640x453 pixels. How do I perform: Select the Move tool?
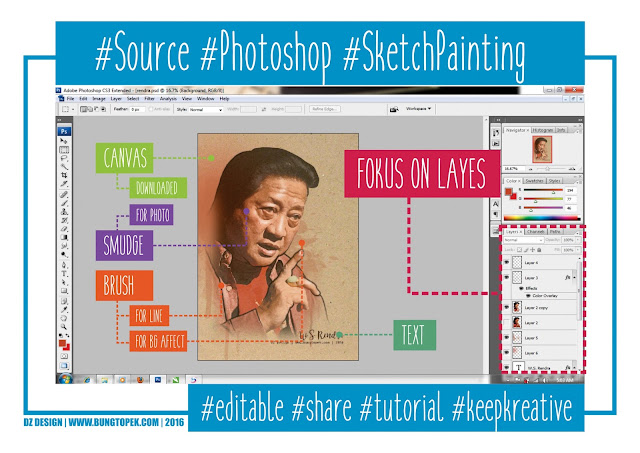pyautogui.click(x=64, y=141)
